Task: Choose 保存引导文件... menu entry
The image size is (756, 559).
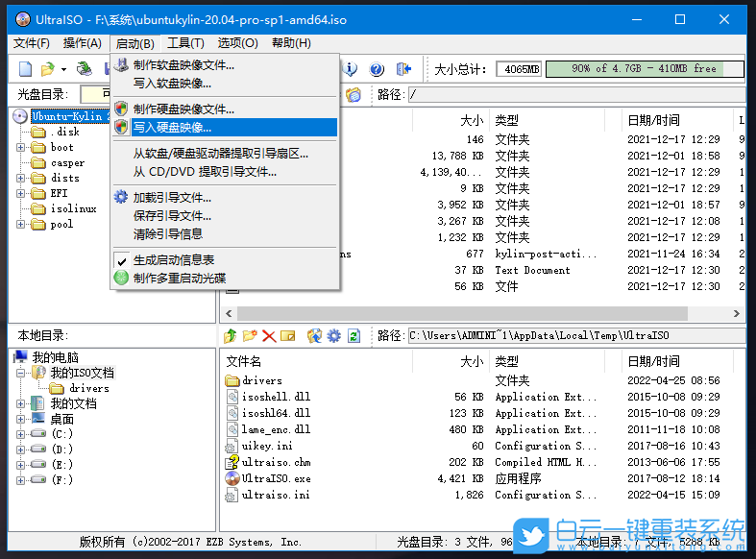Action: click(x=225, y=216)
